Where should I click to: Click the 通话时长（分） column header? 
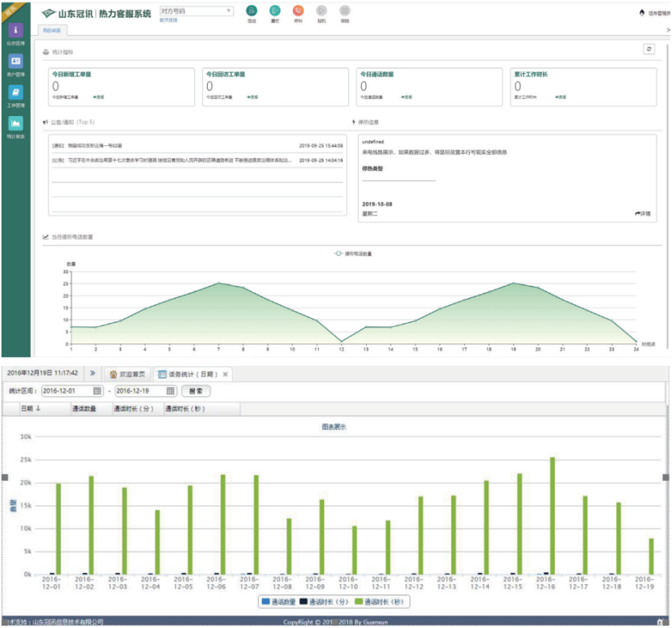(138, 409)
